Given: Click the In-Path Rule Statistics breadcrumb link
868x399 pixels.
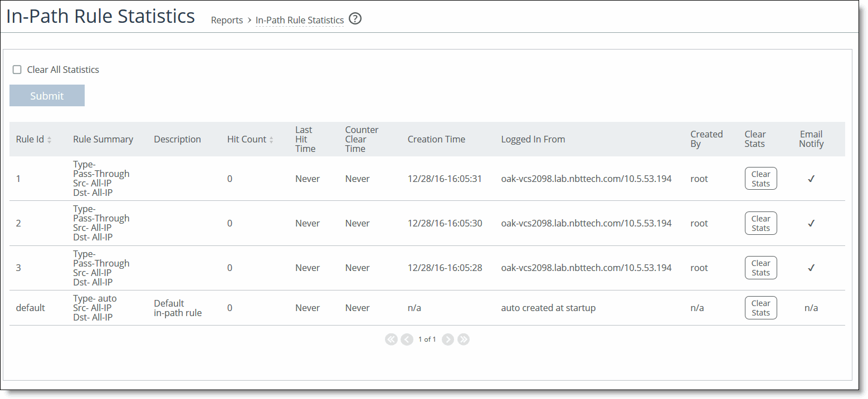Looking at the screenshot, I should 299,20.
